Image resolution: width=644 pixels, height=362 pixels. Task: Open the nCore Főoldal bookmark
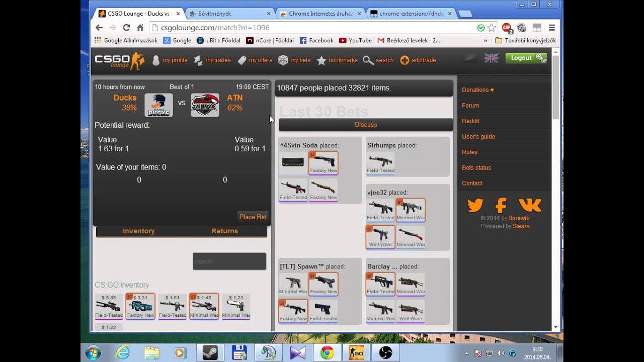tap(270, 40)
